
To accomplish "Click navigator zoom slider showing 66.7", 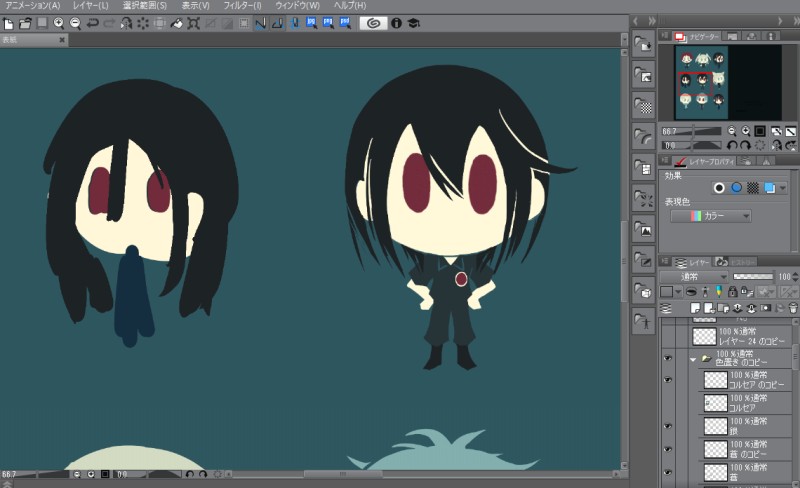I will pyautogui.click(x=691, y=131).
